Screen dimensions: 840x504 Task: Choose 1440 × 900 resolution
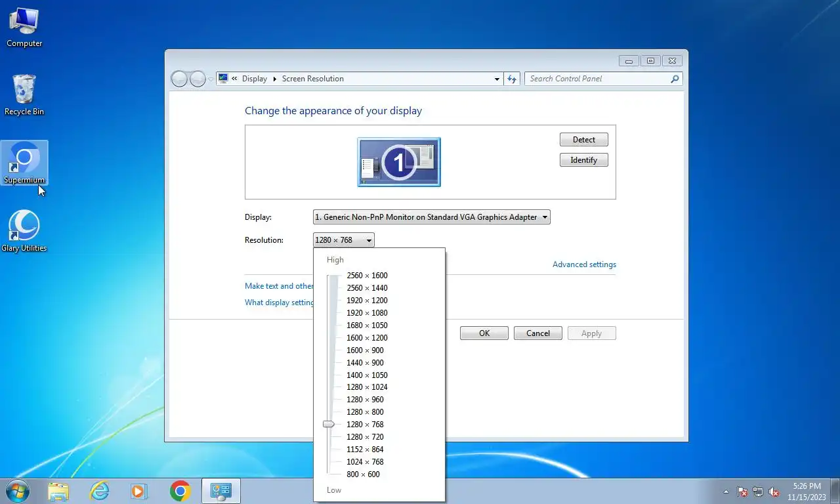[x=365, y=363]
